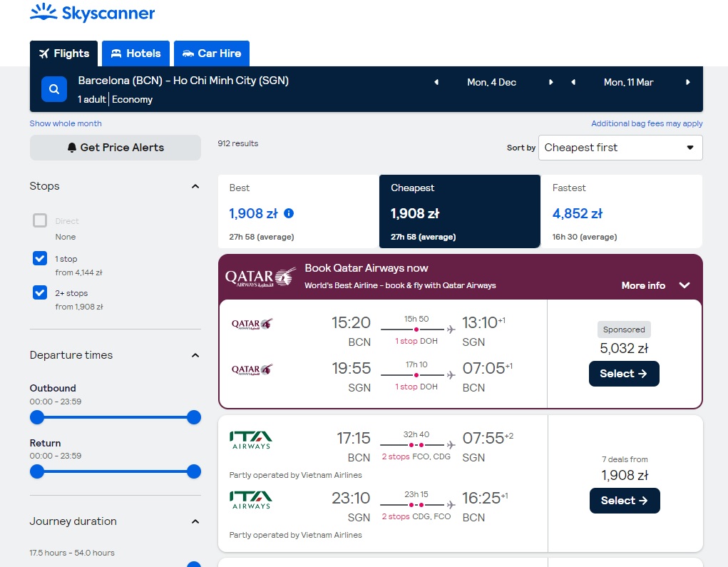Click ITA Airways logo on 17:15 flight
The width and height of the screenshot is (728, 567).
pyautogui.click(x=251, y=440)
